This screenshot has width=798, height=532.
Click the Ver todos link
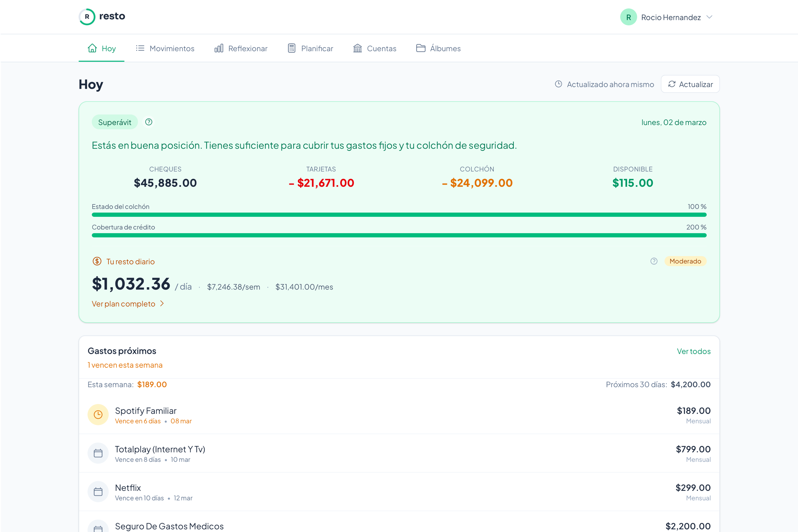coord(694,351)
